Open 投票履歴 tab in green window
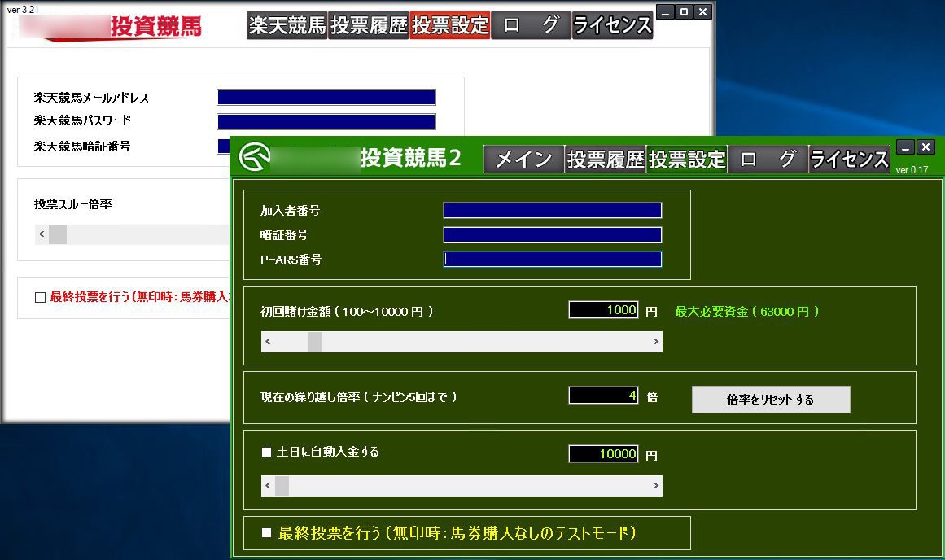 (605, 160)
